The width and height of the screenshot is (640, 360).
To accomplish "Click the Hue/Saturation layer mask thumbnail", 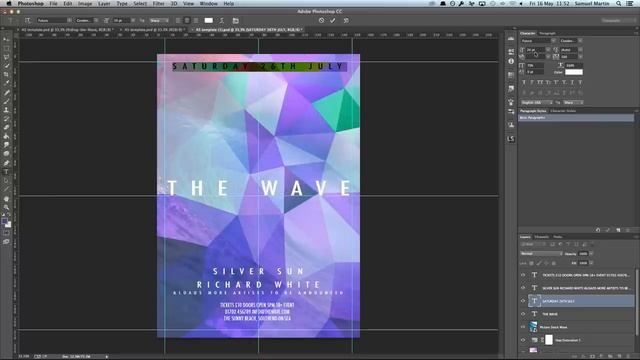I will tap(549, 340).
